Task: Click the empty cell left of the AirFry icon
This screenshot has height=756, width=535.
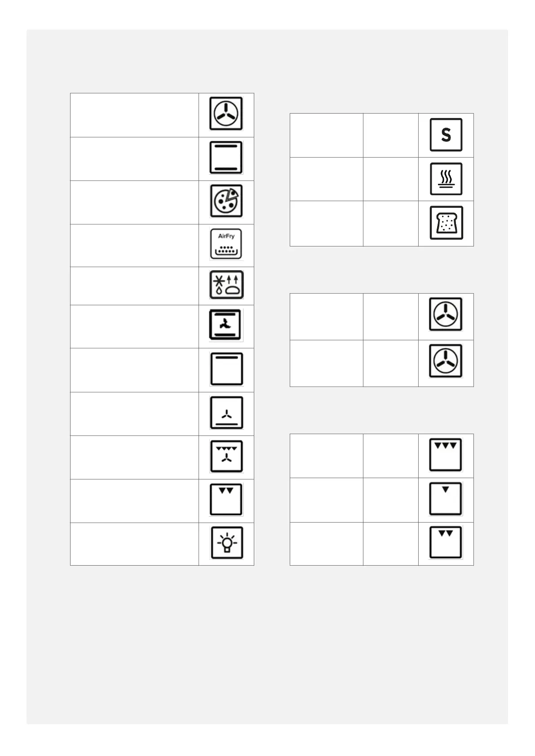Action: pyautogui.click(x=134, y=245)
